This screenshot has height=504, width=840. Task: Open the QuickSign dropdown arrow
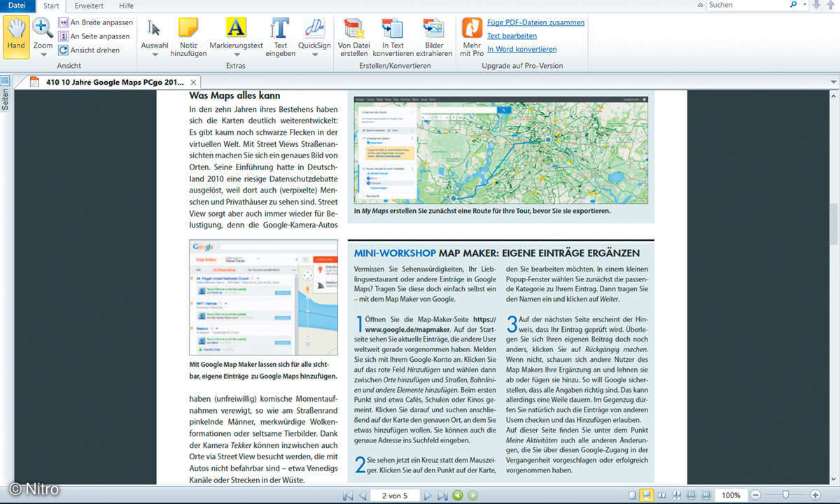314,55
